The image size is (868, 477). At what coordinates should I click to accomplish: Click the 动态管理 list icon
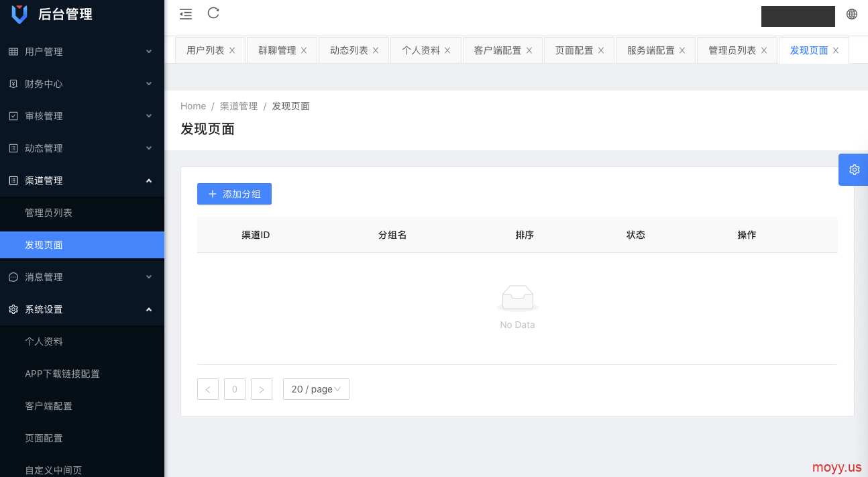13,148
